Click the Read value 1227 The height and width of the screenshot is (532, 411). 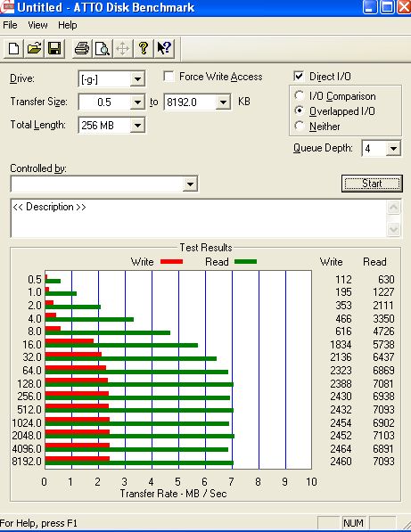pyautogui.click(x=383, y=292)
